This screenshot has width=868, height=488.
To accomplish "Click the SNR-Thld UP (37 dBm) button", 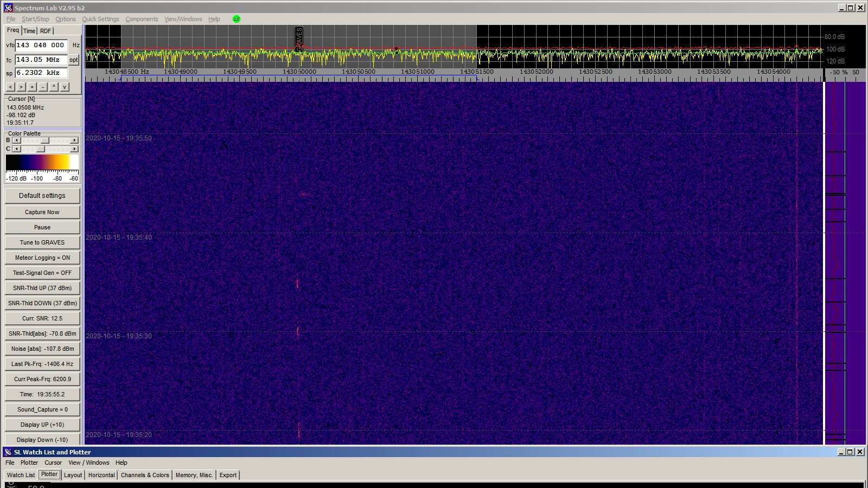I will (x=42, y=288).
